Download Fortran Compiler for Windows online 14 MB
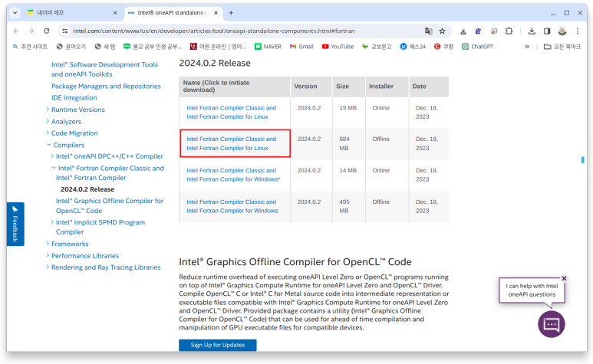 [x=233, y=175]
